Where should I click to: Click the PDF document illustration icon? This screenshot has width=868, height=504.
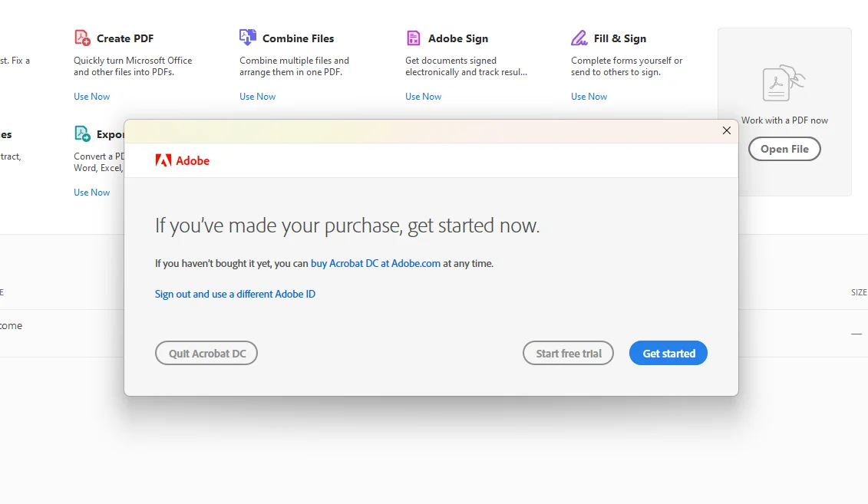784,83
